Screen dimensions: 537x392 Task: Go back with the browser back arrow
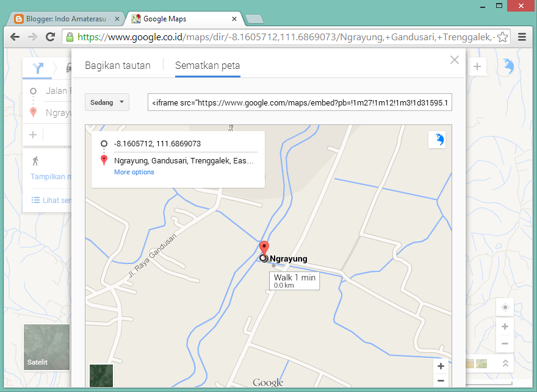[x=15, y=37]
